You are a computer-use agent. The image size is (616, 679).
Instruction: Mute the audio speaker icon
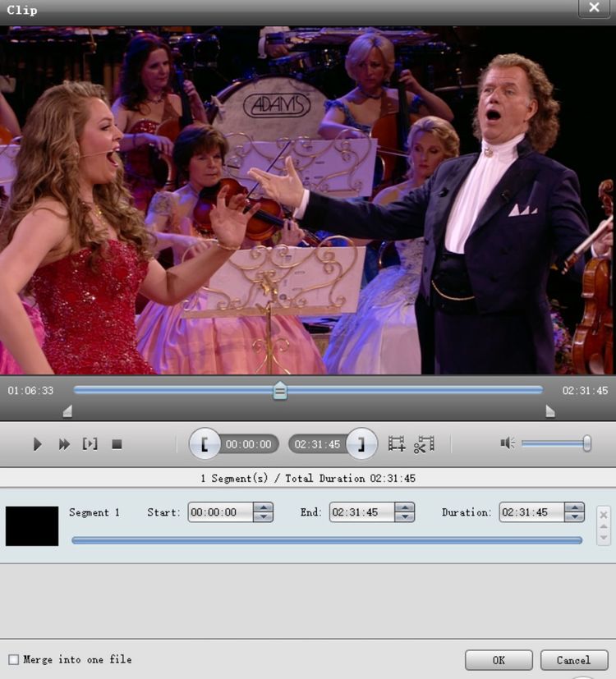508,443
